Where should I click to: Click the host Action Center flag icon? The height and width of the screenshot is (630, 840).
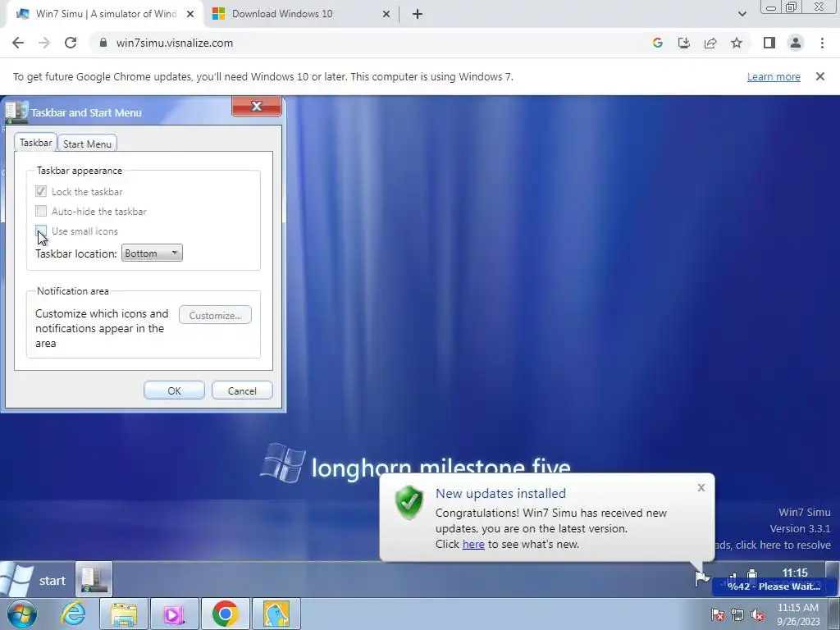tap(718, 614)
